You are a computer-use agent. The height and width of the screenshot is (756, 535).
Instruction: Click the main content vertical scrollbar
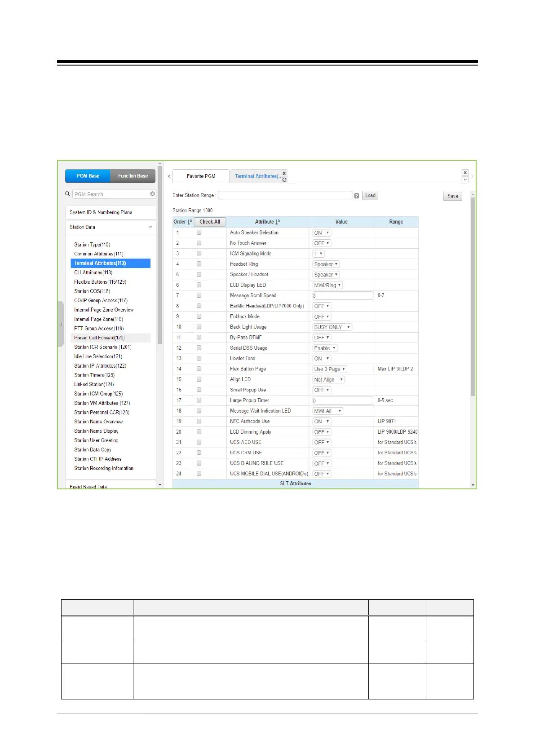coord(473,296)
